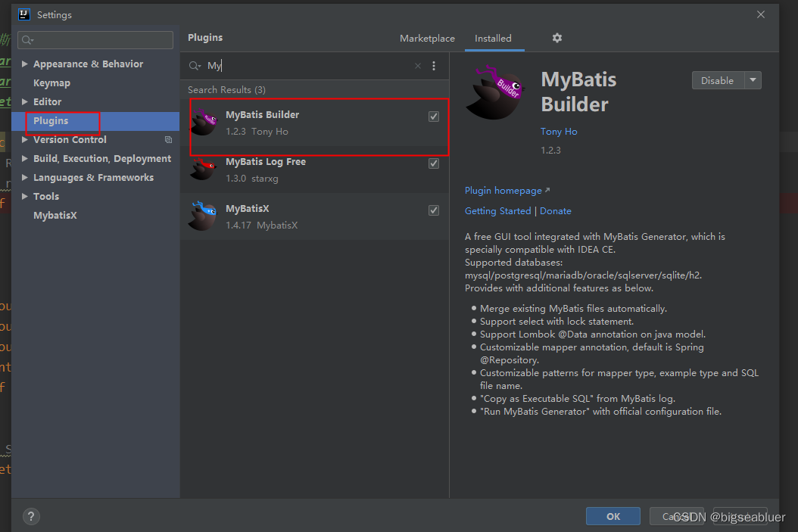Click the settings search input field
The image size is (798, 532).
click(x=95, y=39)
